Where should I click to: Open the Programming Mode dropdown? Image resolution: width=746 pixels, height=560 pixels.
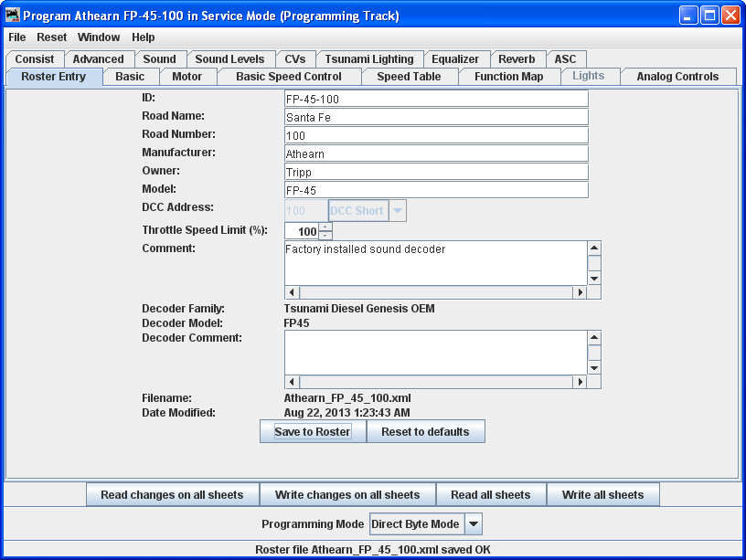click(x=473, y=524)
